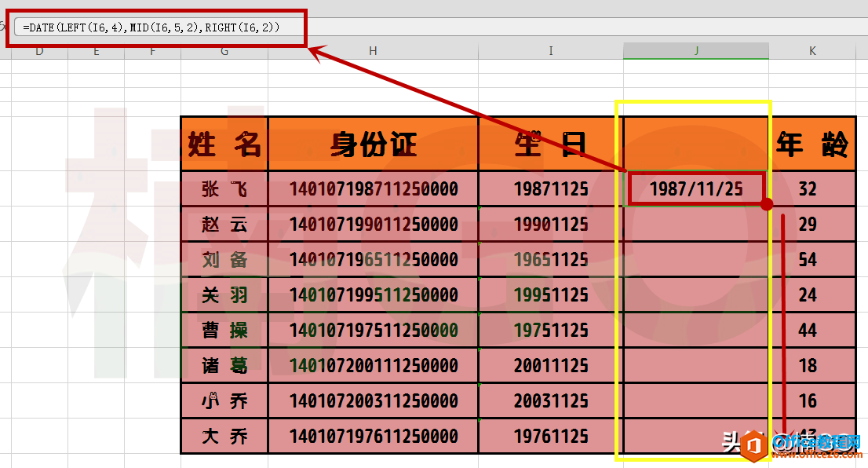Select birthday cell 19651125
The height and width of the screenshot is (468, 868).
(x=551, y=259)
